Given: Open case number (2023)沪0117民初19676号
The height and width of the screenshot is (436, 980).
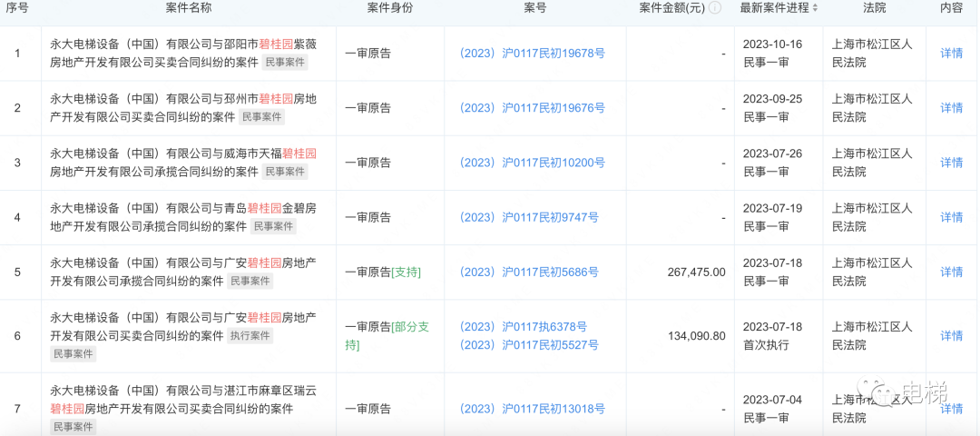Looking at the screenshot, I should click(532, 107).
